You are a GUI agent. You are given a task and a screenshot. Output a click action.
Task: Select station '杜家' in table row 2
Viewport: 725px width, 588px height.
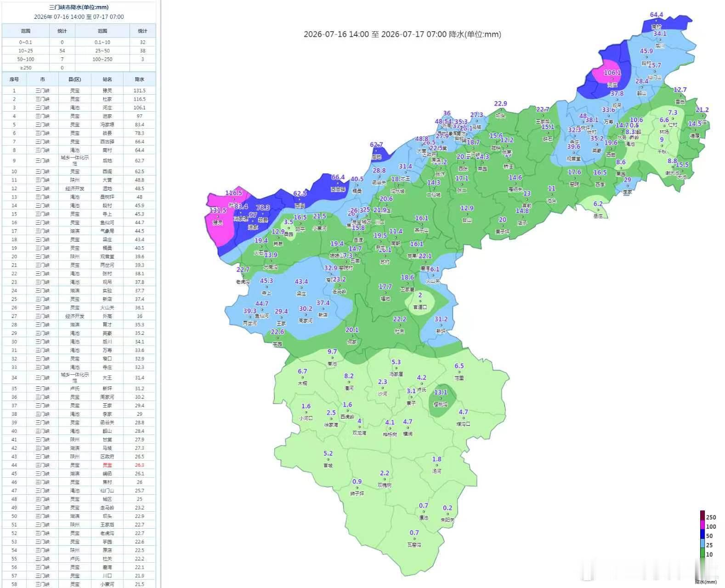(x=108, y=99)
